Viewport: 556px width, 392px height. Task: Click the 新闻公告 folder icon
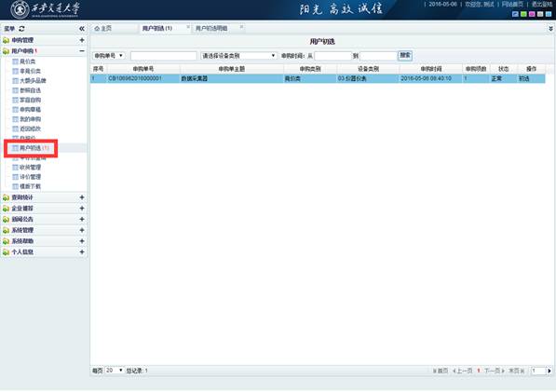[6, 220]
